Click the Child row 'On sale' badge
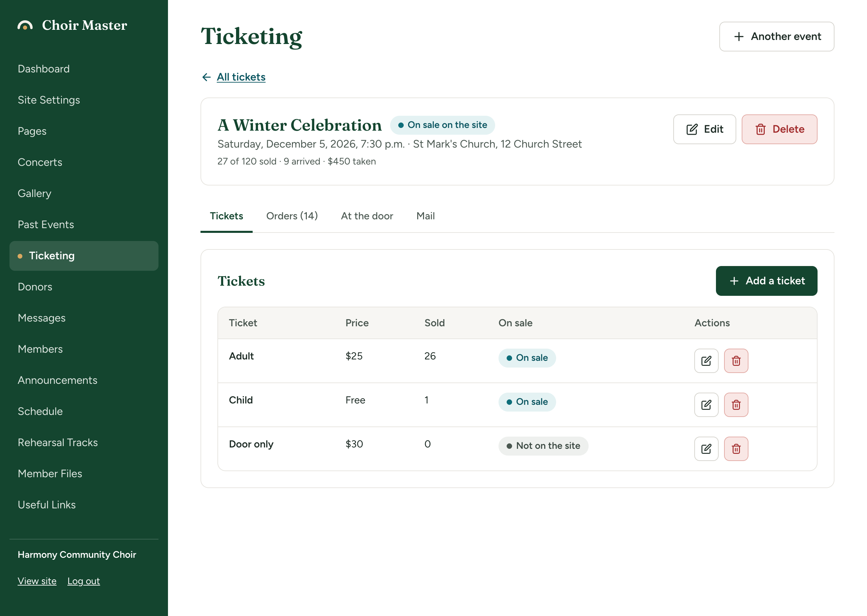This screenshot has width=867, height=616. tap(527, 402)
